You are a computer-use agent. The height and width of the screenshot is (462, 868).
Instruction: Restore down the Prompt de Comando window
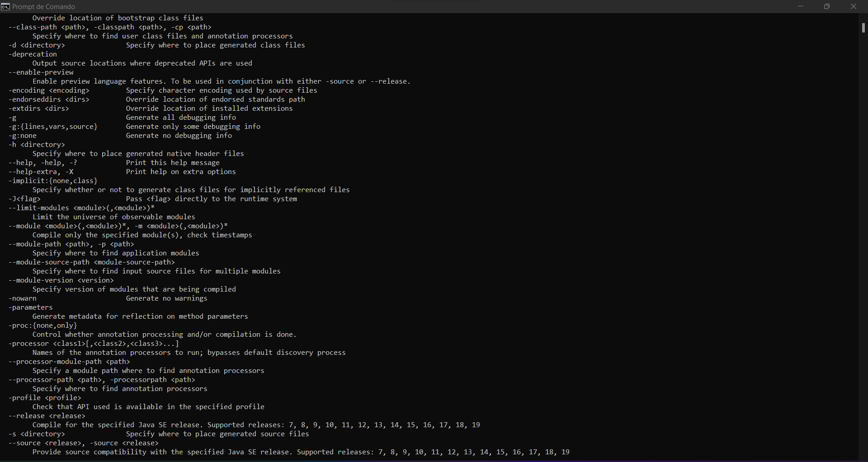[827, 6]
